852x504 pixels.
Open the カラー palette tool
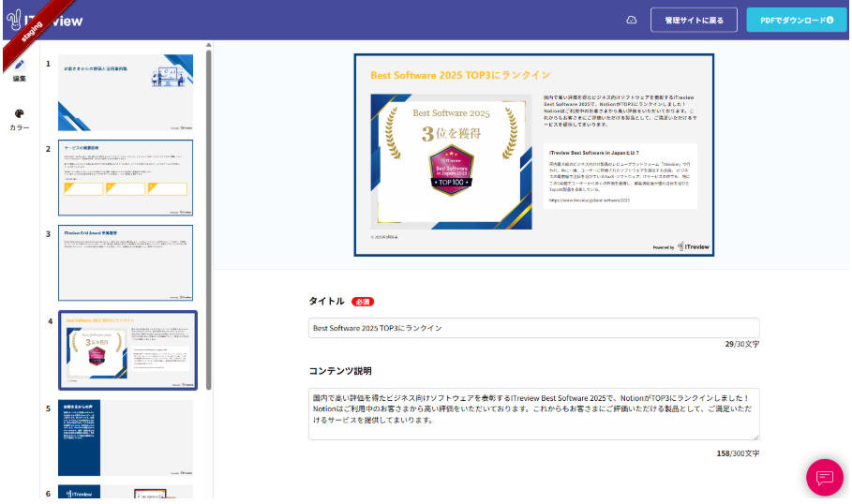pos(20,120)
